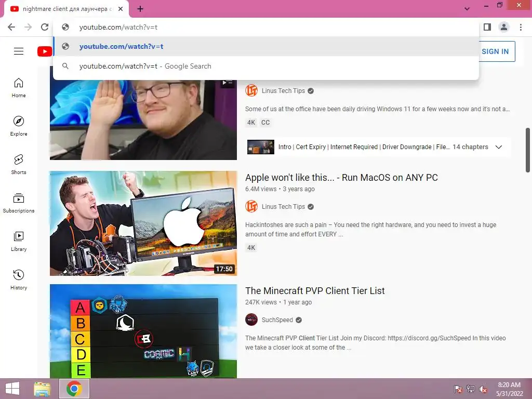Open the Minecraft PVP tier list thumbnail

143,331
